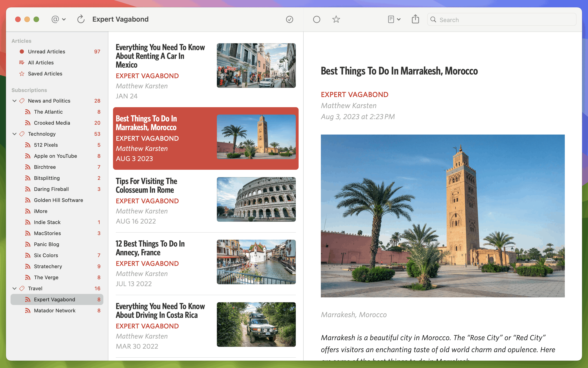Click the Colosseum thumbnail image
The height and width of the screenshot is (368, 588).
[256, 199]
